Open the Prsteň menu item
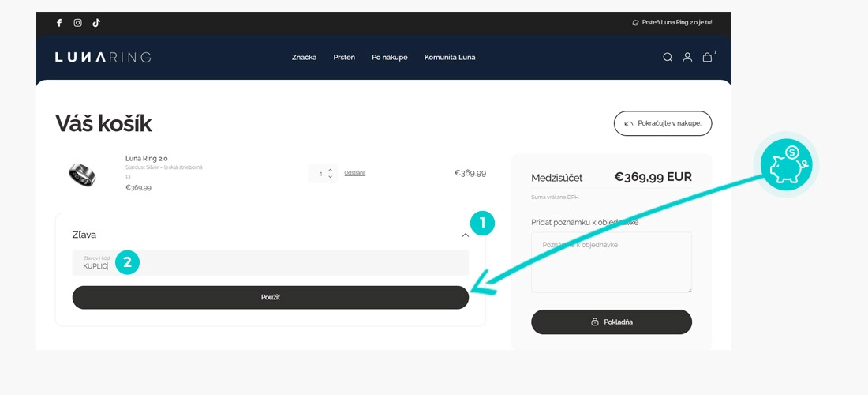868x395 pixels. [x=344, y=57]
